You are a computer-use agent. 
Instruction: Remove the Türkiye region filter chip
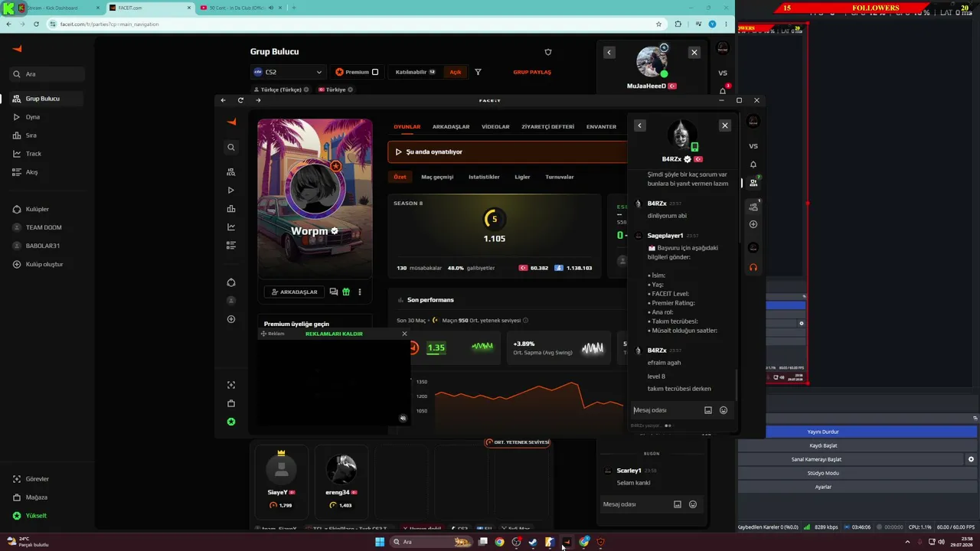point(351,90)
